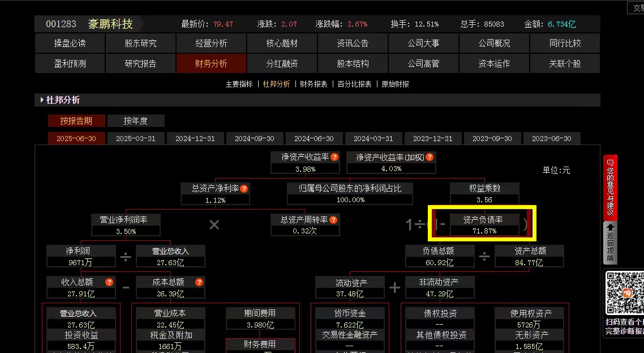This screenshot has height=353, width=644.
Task: Click help icon beside 总资产净利率
Action: click(x=244, y=189)
